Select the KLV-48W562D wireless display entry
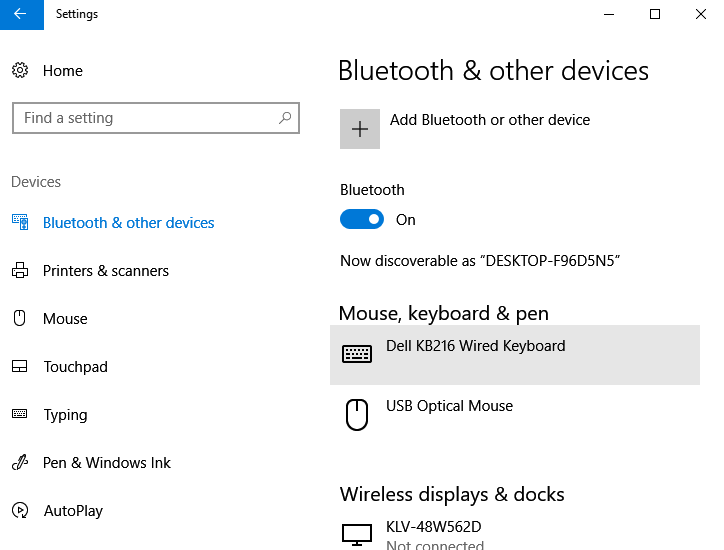Screen dimensions: 724x550 515,535
